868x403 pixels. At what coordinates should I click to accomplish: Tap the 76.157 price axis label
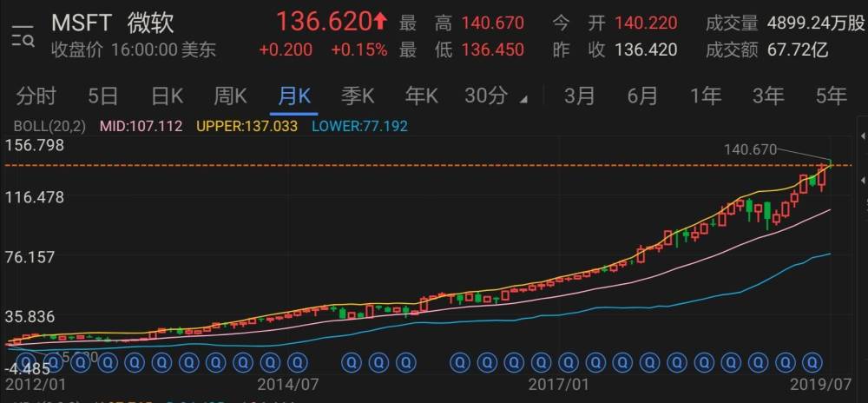[30, 257]
